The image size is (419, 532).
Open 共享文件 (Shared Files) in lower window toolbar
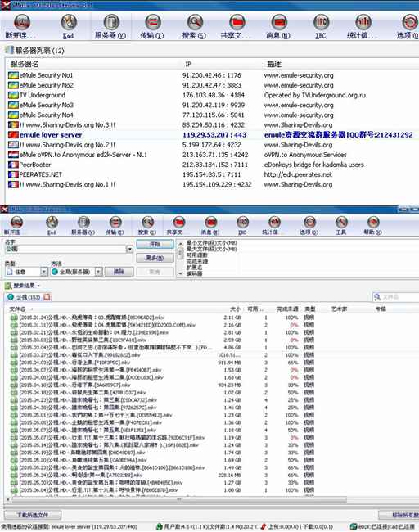(178, 226)
